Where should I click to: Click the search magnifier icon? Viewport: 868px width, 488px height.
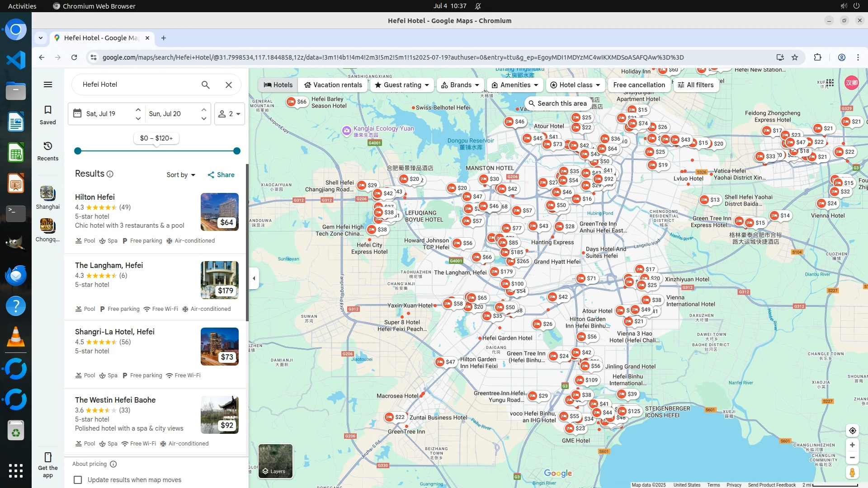point(206,85)
